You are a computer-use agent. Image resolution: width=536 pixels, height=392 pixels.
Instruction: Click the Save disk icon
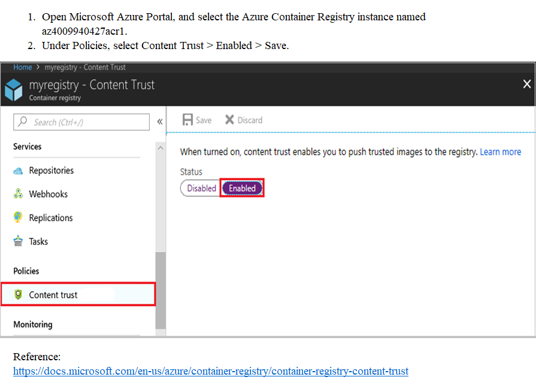tap(187, 120)
